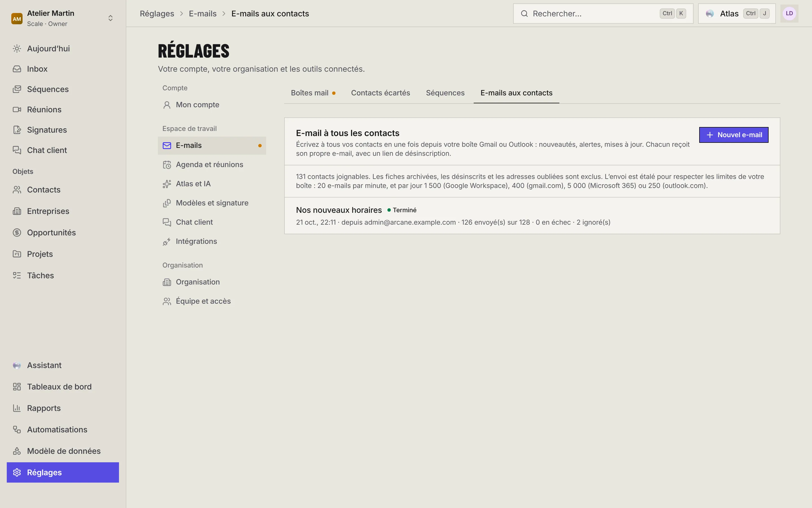The image size is (812, 508).
Task: Select the E-mails aux contacts tab
Action: [x=516, y=93]
